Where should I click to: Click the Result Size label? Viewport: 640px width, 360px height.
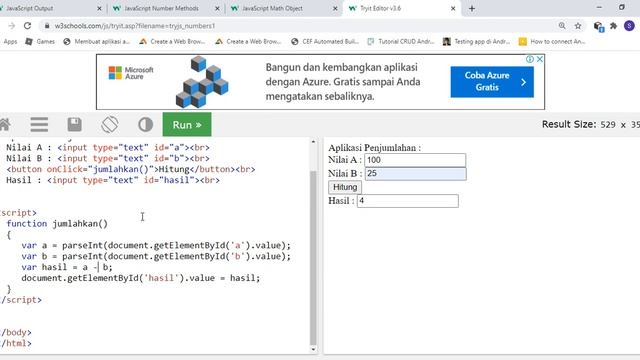(569, 124)
